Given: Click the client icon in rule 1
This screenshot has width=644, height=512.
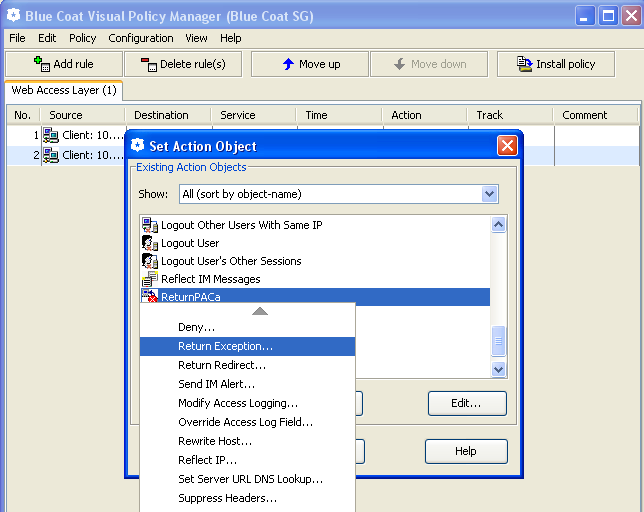Looking at the screenshot, I should point(51,135).
